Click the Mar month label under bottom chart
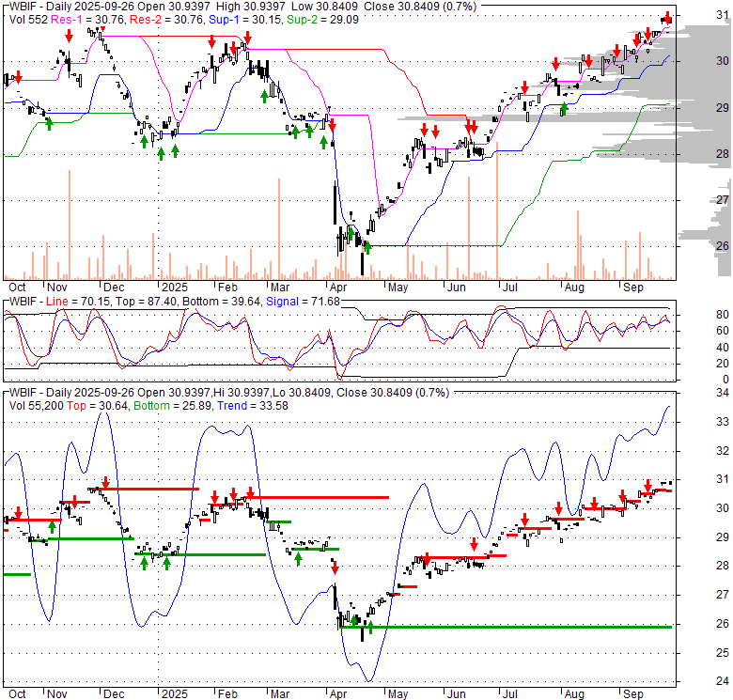733x700 pixels. tap(280, 694)
